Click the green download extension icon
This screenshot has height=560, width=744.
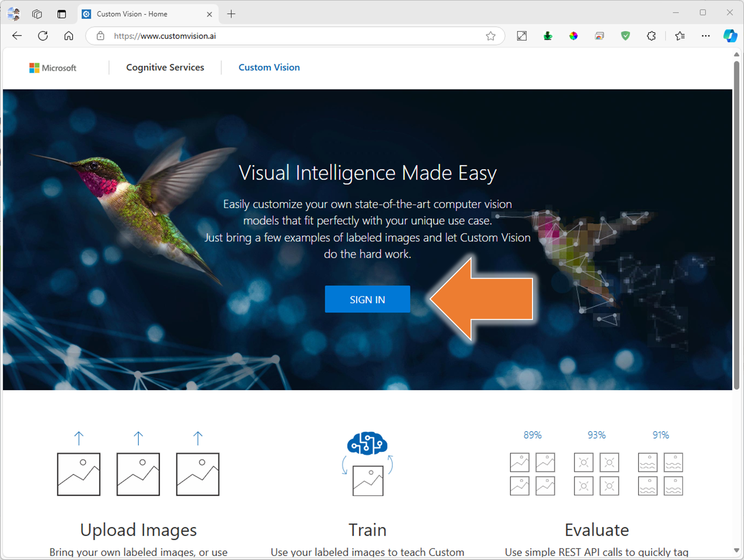[x=548, y=36]
